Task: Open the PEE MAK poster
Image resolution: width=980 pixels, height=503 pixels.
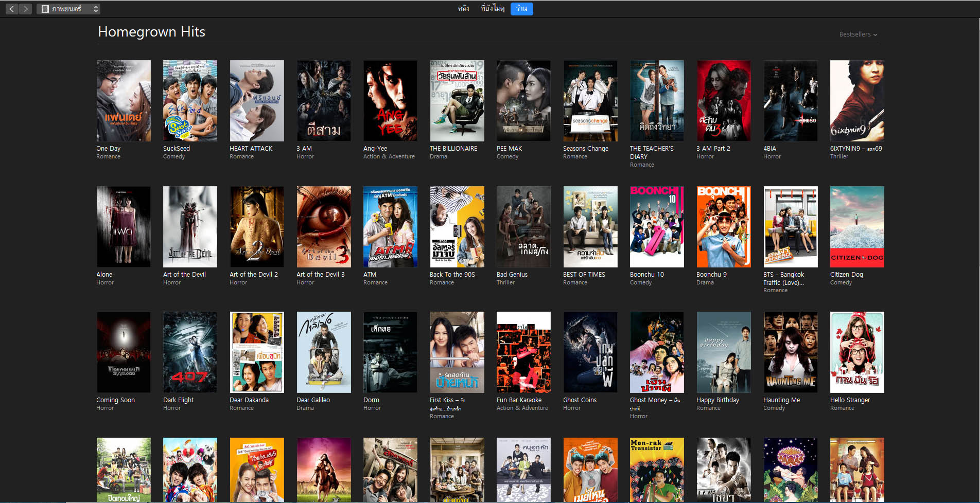Action: [x=523, y=101]
